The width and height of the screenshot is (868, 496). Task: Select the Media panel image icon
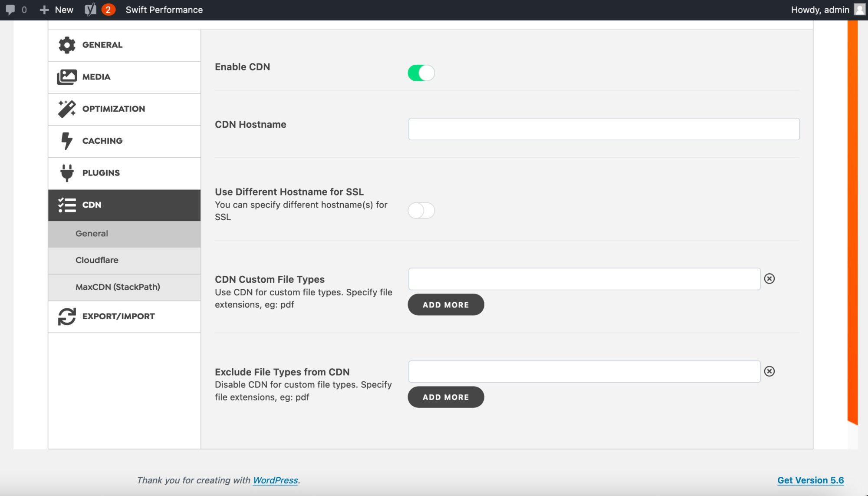(x=67, y=77)
